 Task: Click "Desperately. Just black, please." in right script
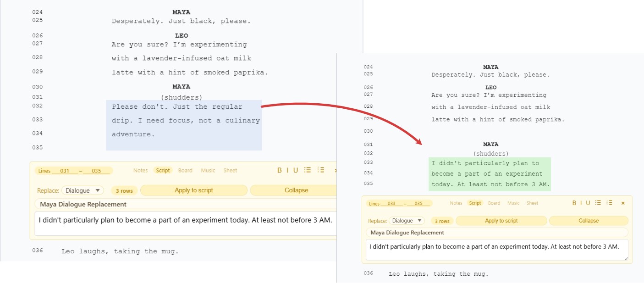490,75
